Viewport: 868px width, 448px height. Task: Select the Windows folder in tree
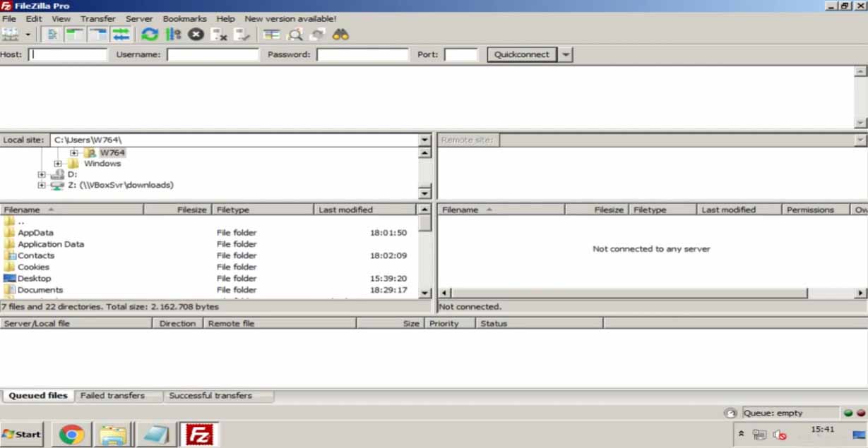102,164
